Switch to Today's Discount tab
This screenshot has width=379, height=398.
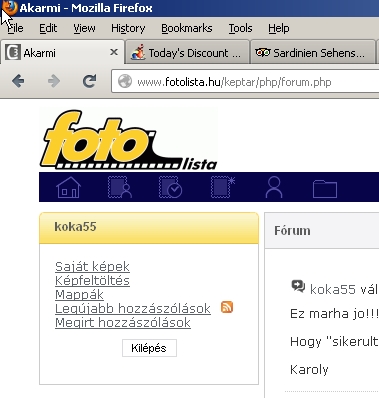point(187,52)
